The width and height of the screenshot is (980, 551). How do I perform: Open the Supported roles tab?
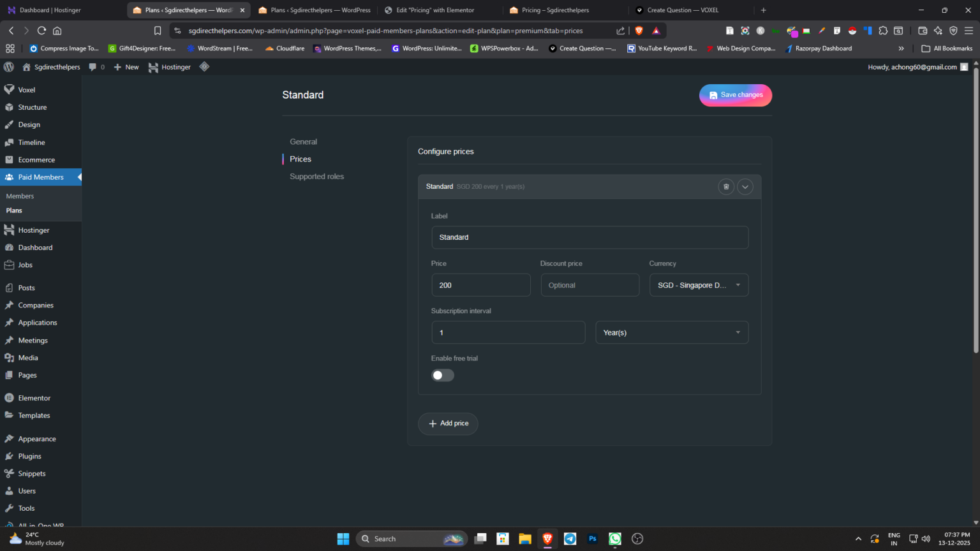click(316, 177)
